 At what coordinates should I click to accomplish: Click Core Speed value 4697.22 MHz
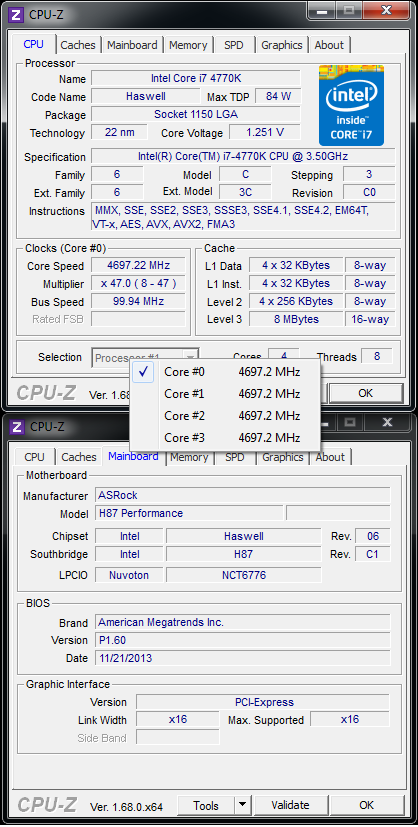tap(139, 265)
